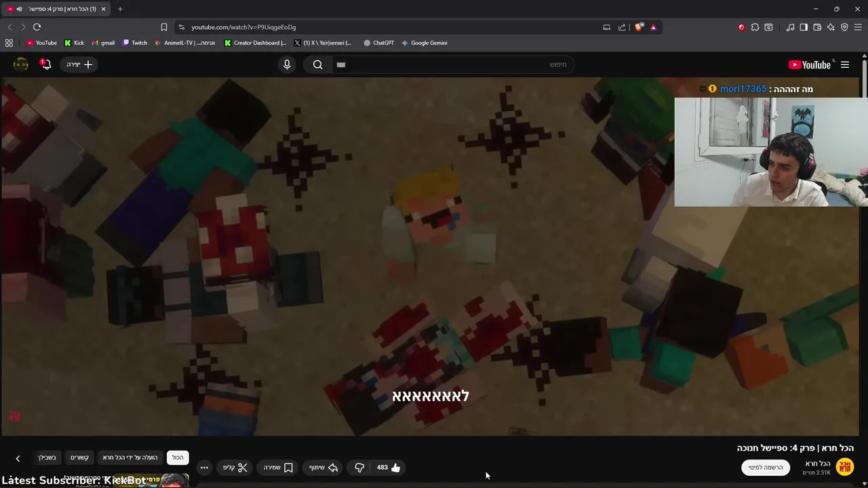Viewport: 868px width, 488px height.
Task: Reload the current page
Action: point(37,27)
